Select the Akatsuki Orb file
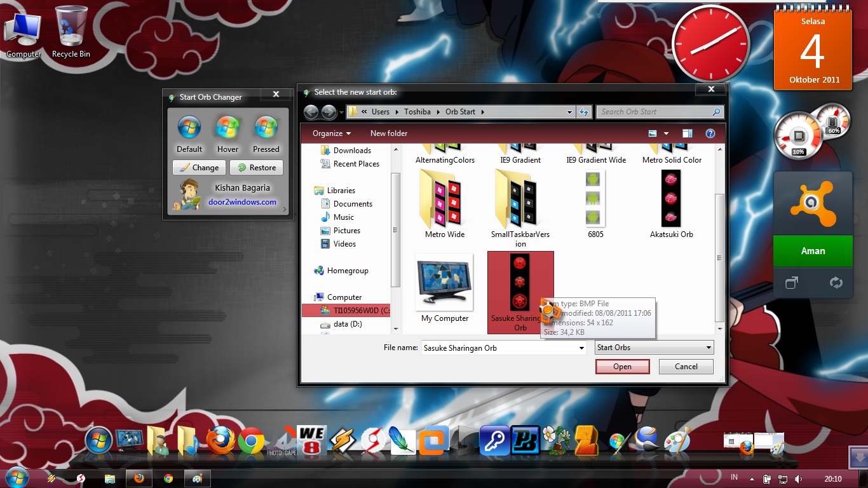The width and height of the screenshot is (868, 488). click(x=671, y=204)
